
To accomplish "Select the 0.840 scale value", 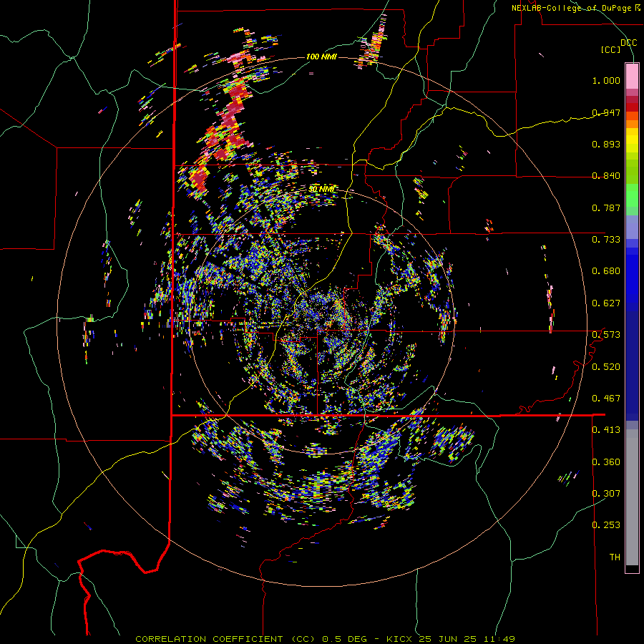I will click(x=606, y=176).
